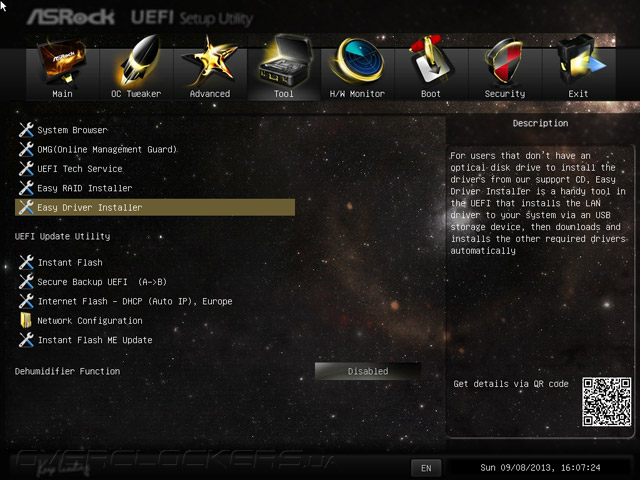Click wrench icon beside Instant Flash ME Update
The width and height of the screenshot is (640, 480).
click(26, 340)
